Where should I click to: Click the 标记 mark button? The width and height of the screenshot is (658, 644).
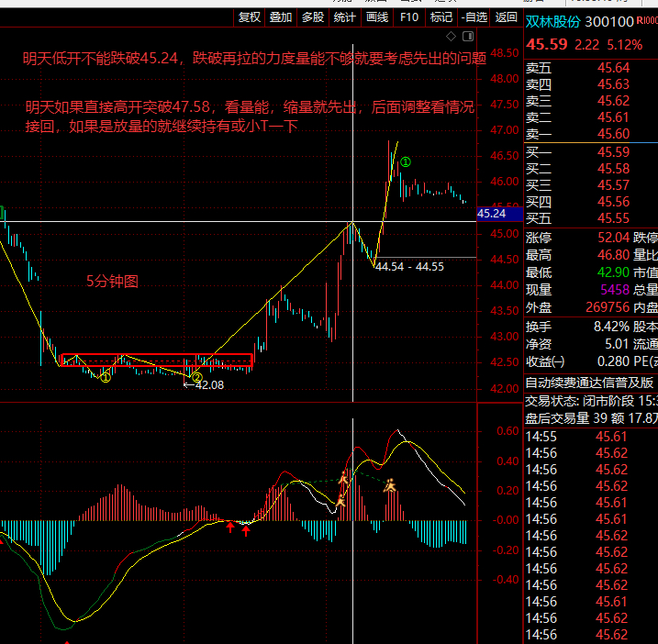(441, 17)
